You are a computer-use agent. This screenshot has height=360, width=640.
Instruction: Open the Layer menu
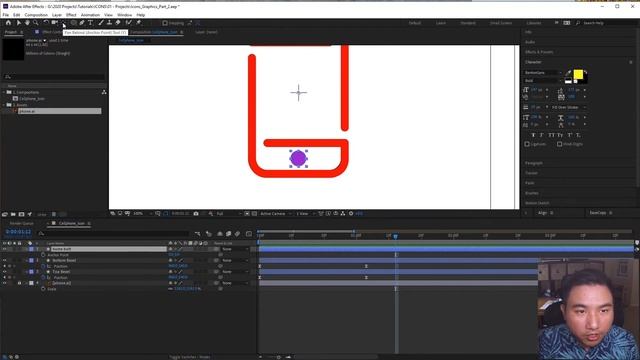pos(57,15)
